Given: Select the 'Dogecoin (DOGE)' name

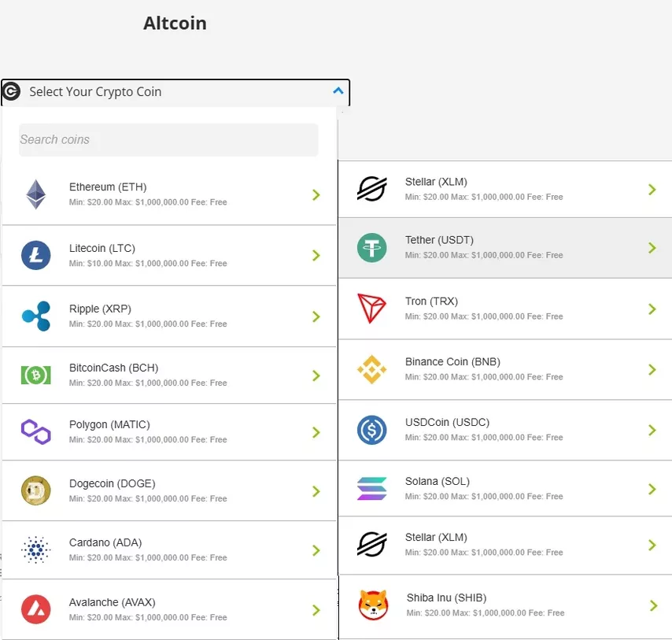Looking at the screenshot, I should [x=113, y=483].
